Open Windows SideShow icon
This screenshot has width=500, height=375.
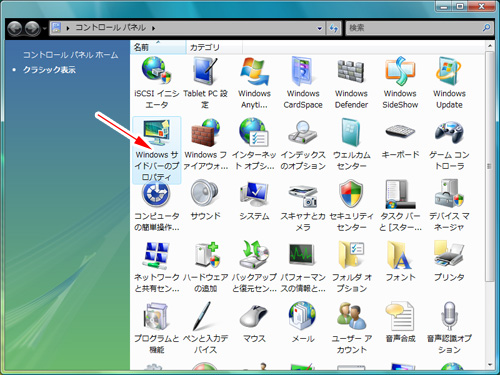tap(400, 71)
